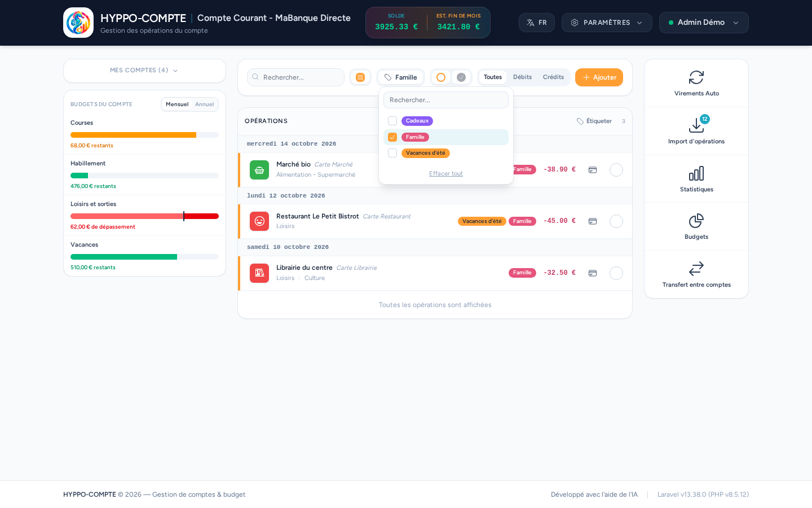Check the Cadeaux tag checkbox
Screen dimensions: 812x508
[392, 121]
